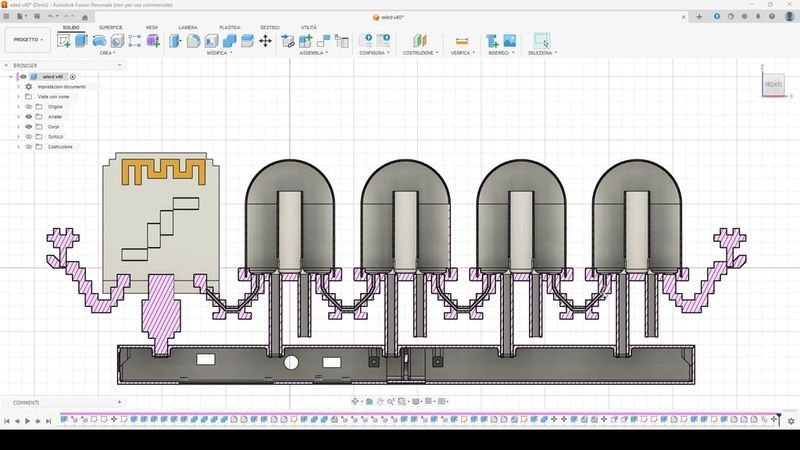Toggle visibility of the Corpi folder
The height and width of the screenshot is (450, 800).
click(29, 127)
